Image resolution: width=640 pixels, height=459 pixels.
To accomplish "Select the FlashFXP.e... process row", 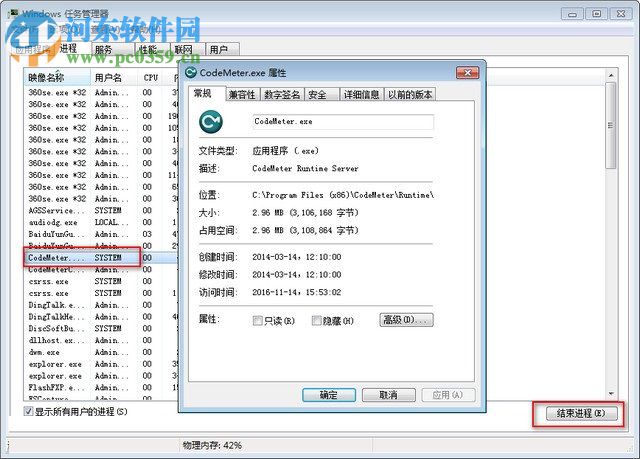I will [101, 388].
